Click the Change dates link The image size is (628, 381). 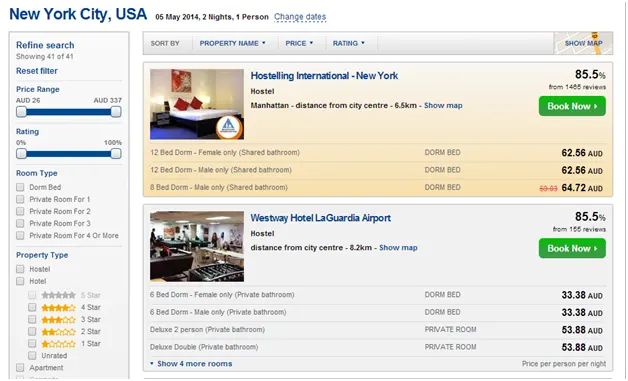point(300,17)
